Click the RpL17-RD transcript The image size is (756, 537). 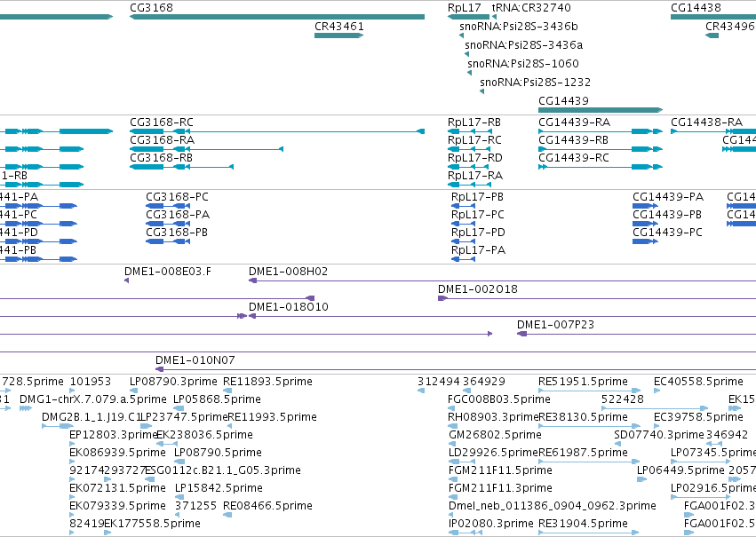point(469,167)
